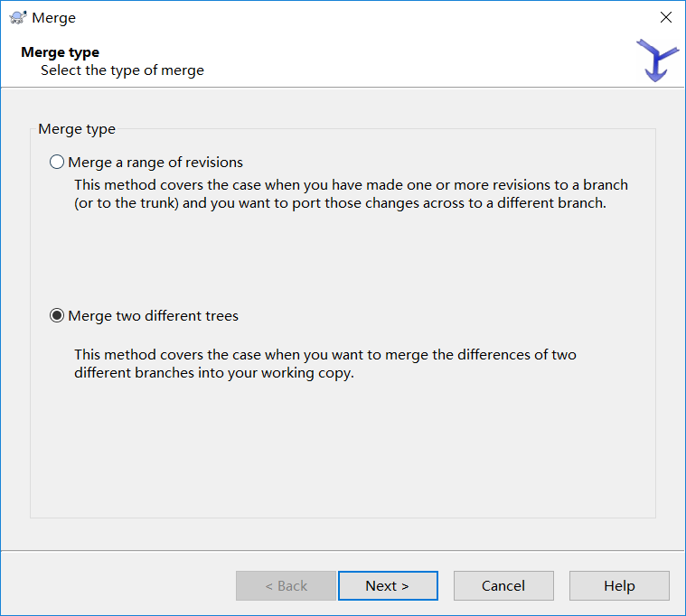The width and height of the screenshot is (686, 616).
Task: Close the Merge dialog window
Action: pos(666,17)
